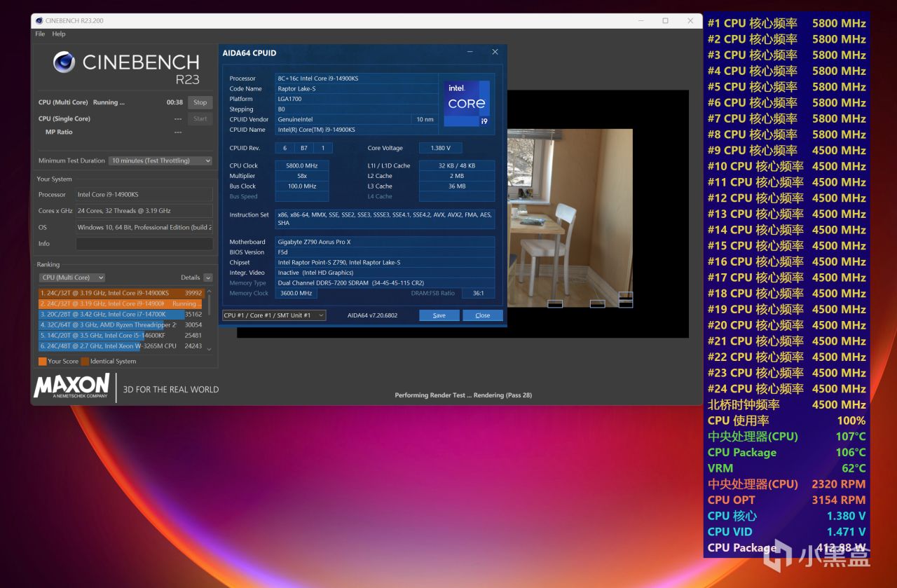
Task: Click the 北桥时钟频率 overlay row
Action: click(786, 404)
